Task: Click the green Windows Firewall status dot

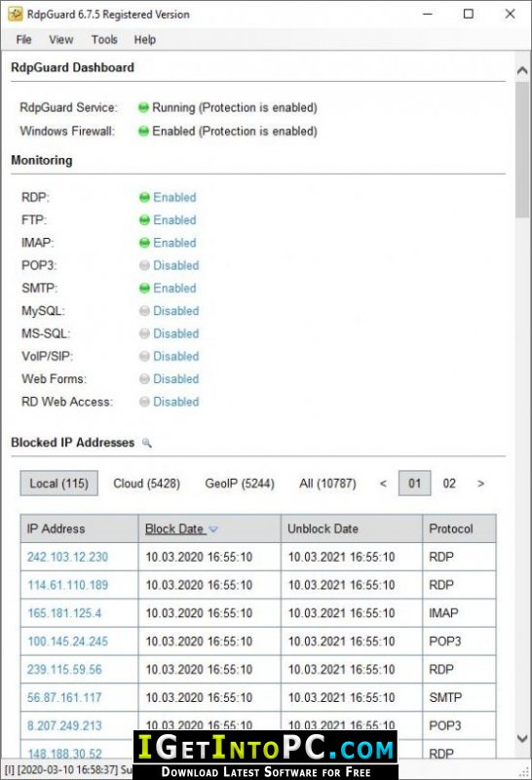Action: point(143,132)
